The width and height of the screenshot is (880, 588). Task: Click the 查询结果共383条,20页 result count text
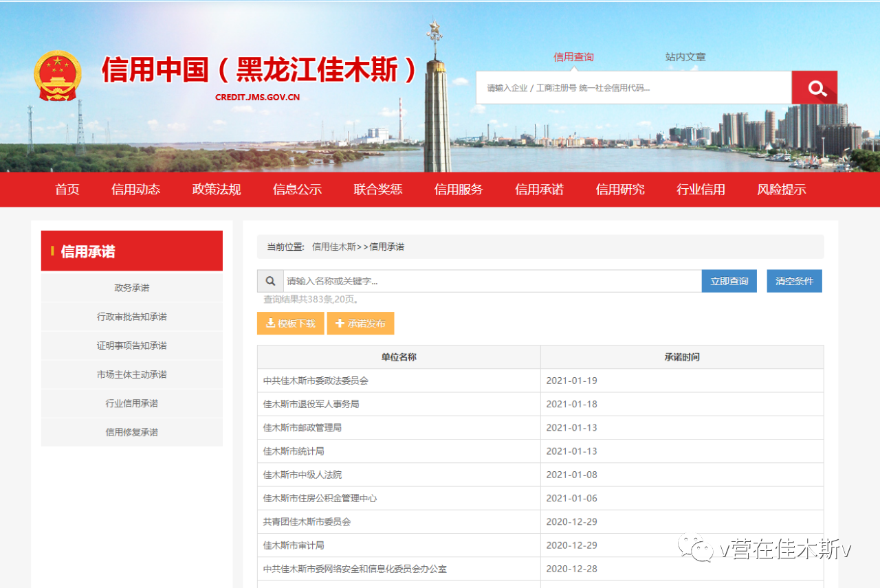[311, 299]
